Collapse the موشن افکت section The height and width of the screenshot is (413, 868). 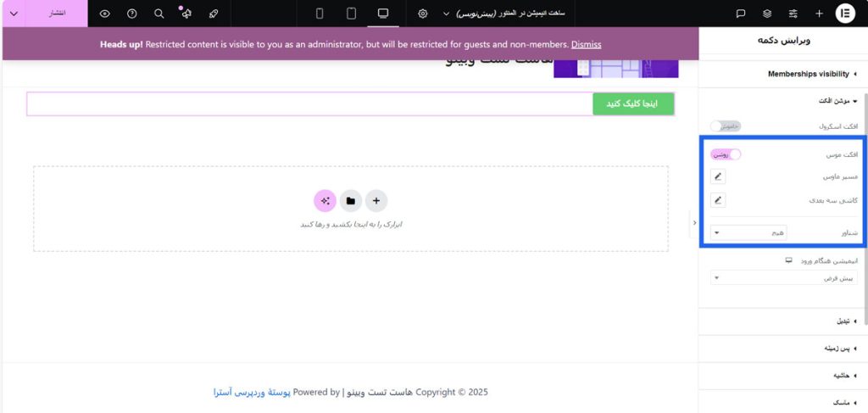pyautogui.click(x=783, y=101)
